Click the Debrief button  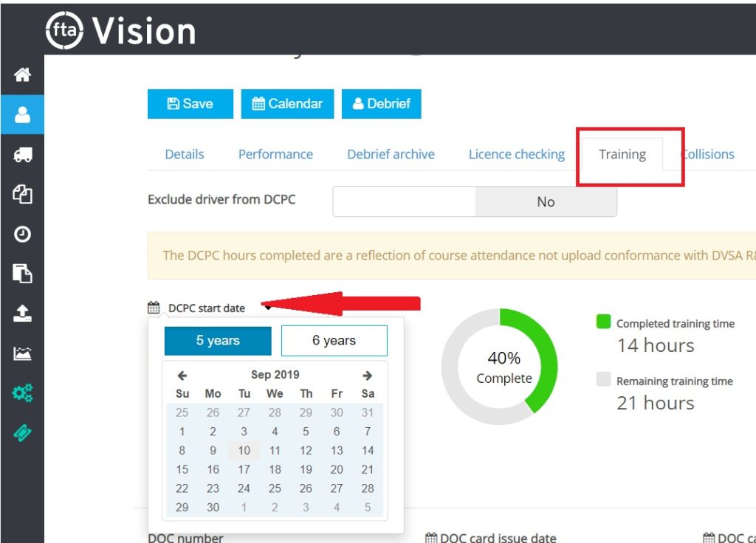[x=382, y=103]
